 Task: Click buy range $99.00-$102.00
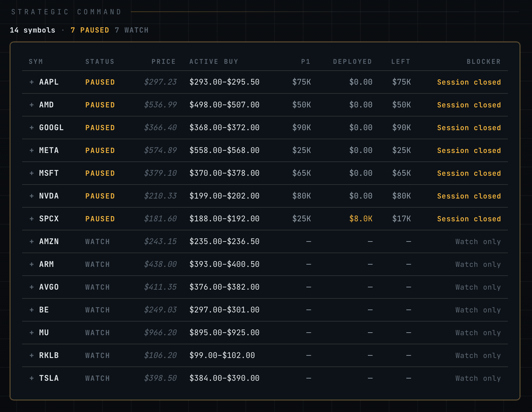[x=222, y=355]
